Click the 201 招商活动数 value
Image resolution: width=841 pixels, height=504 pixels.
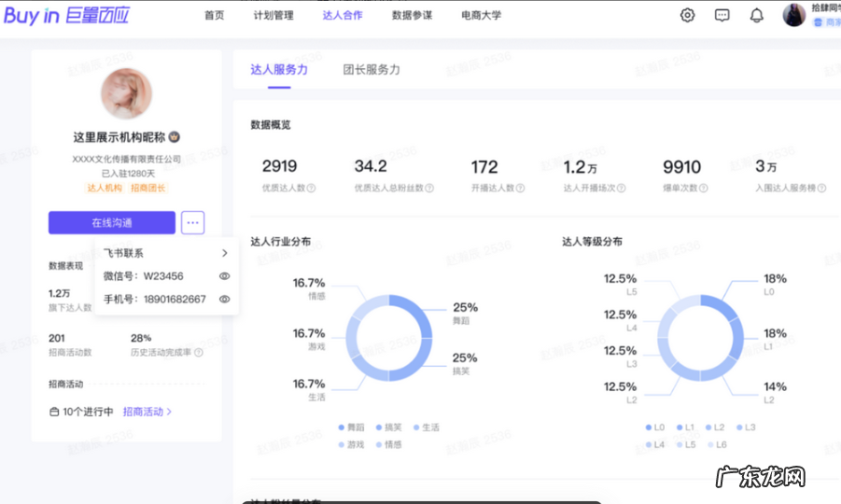click(x=56, y=338)
